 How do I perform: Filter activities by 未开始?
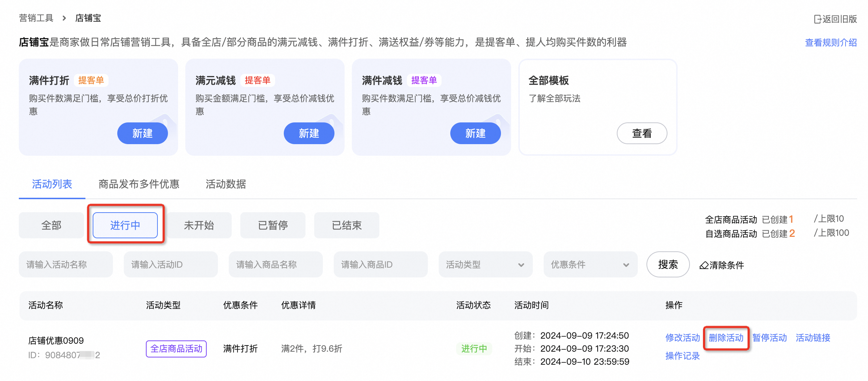coord(199,225)
